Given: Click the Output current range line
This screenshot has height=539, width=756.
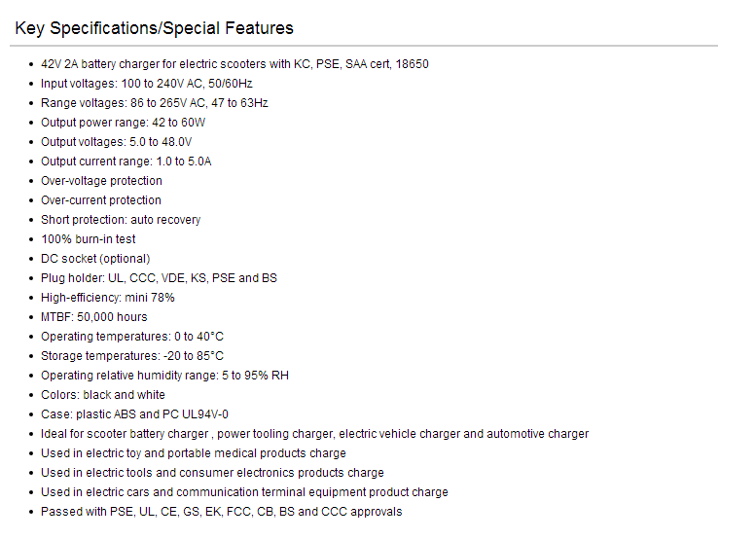Looking at the screenshot, I should coord(126,162).
